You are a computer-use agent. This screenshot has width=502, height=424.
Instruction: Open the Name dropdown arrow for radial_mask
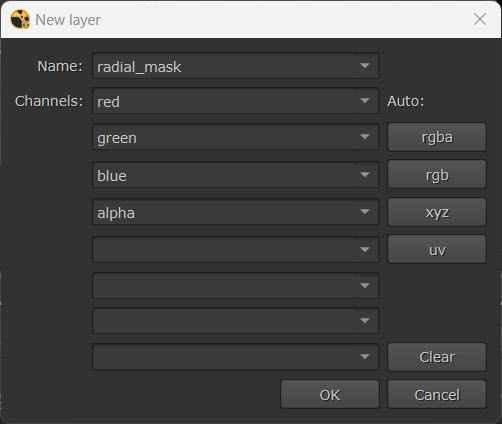(365, 66)
